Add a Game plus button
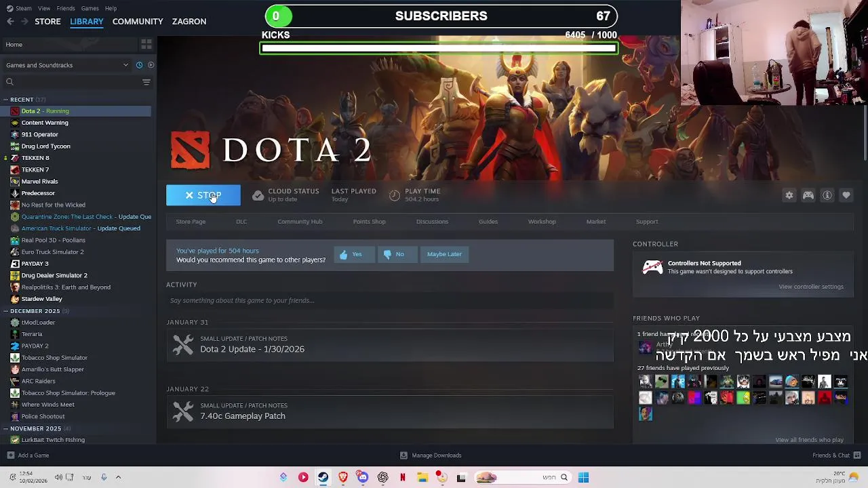The width and height of the screenshot is (868, 488). (x=10, y=455)
